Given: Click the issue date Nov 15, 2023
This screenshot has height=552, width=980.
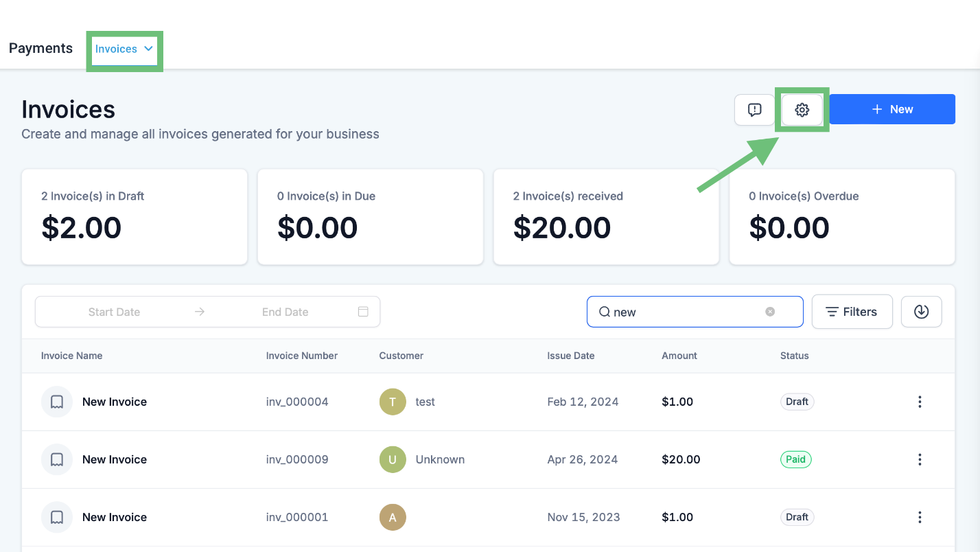Looking at the screenshot, I should (x=584, y=517).
